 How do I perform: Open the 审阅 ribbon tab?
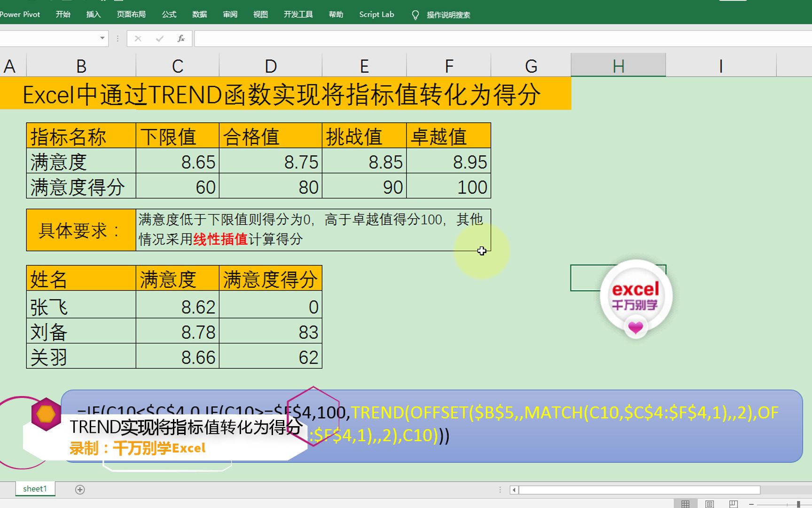(230, 15)
